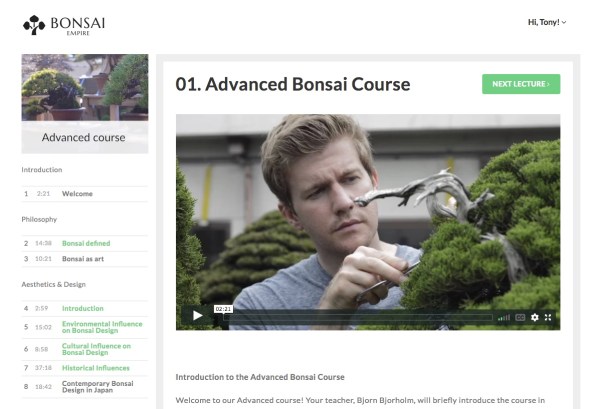
Task: Open Aesthetics & Design Introduction lesson
Action: 85,308
